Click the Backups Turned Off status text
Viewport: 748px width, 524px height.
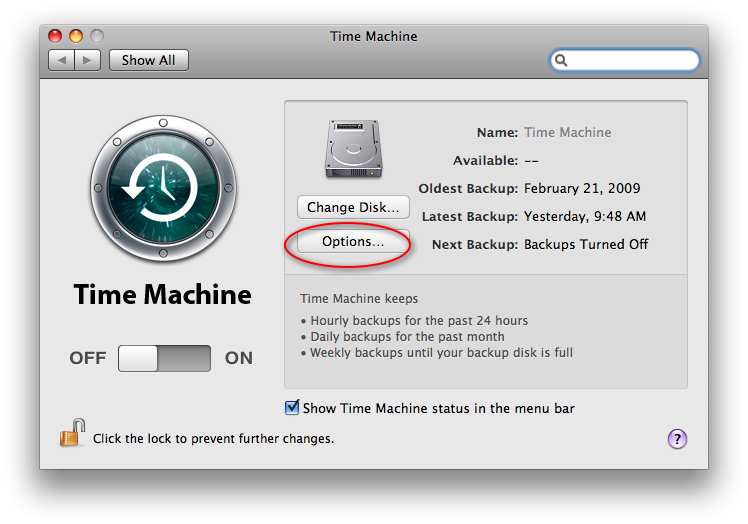point(586,244)
